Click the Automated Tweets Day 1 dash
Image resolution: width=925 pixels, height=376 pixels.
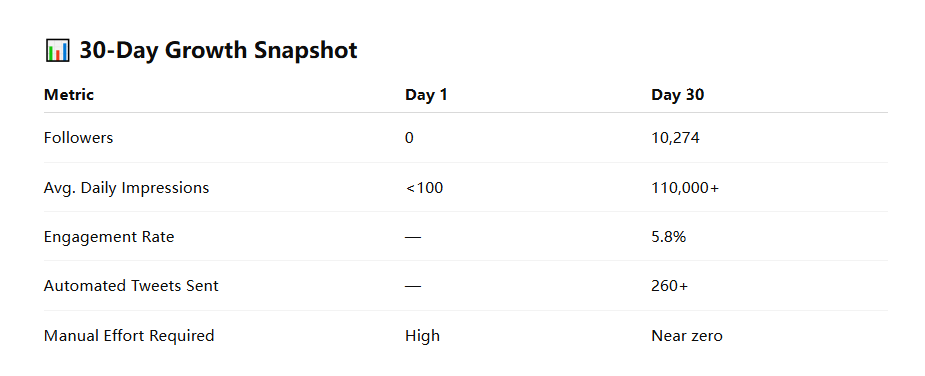coord(413,286)
